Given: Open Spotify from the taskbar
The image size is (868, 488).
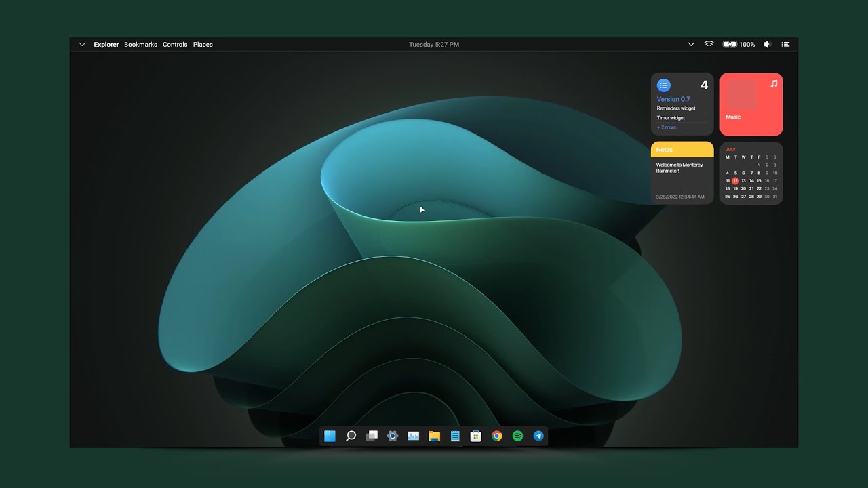Looking at the screenshot, I should click(517, 436).
